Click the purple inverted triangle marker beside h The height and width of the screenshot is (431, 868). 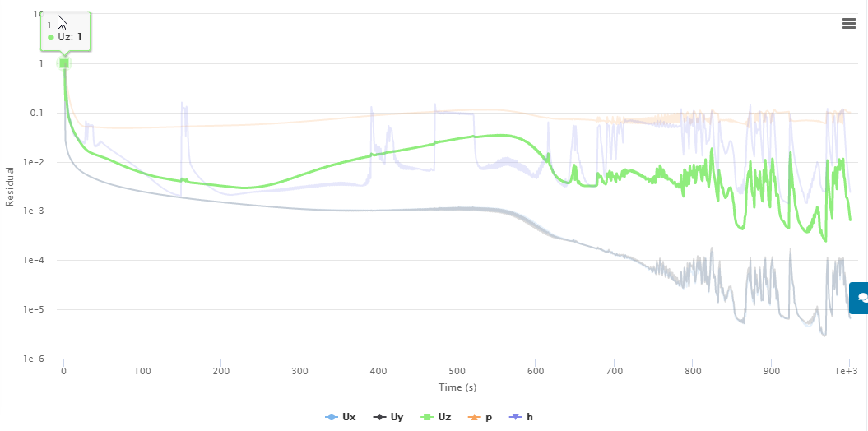(x=516, y=417)
